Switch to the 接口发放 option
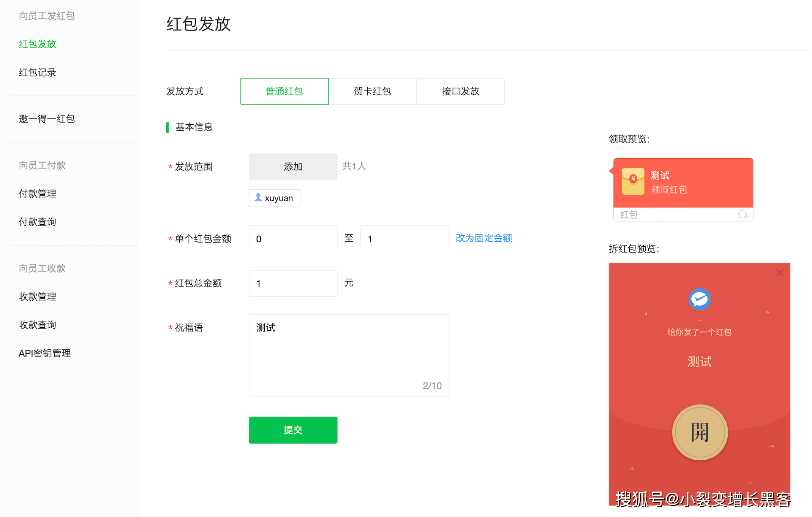Image resolution: width=812 pixels, height=517 pixels. point(460,91)
